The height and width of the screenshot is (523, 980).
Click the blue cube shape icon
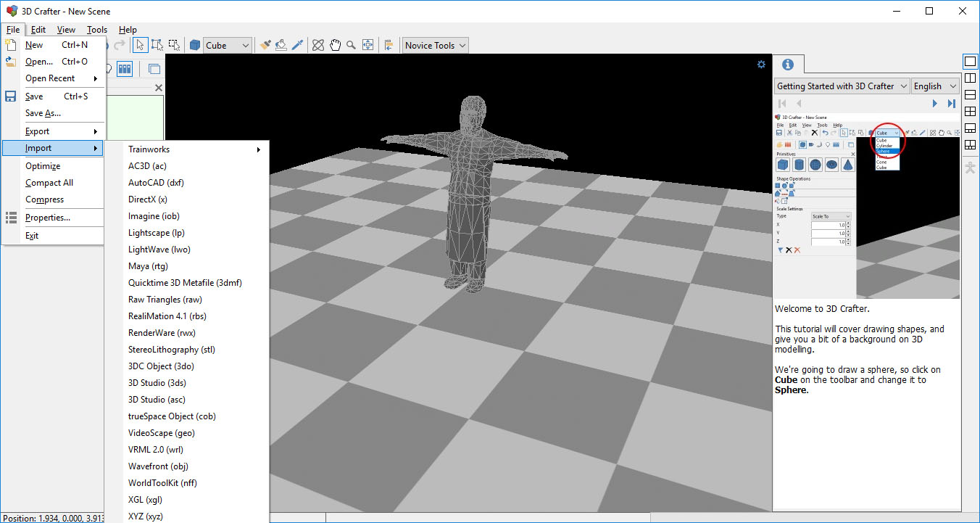(195, 45)
